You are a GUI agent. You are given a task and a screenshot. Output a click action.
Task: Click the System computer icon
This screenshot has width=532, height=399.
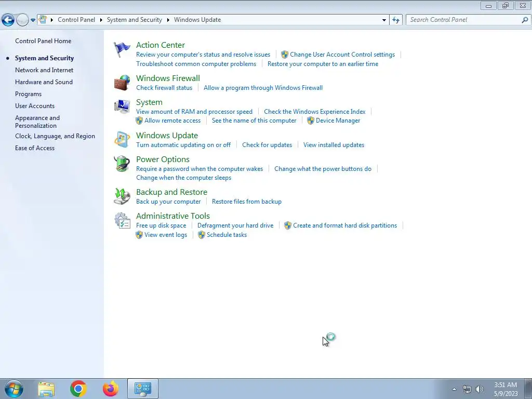(x=122, y=107)
